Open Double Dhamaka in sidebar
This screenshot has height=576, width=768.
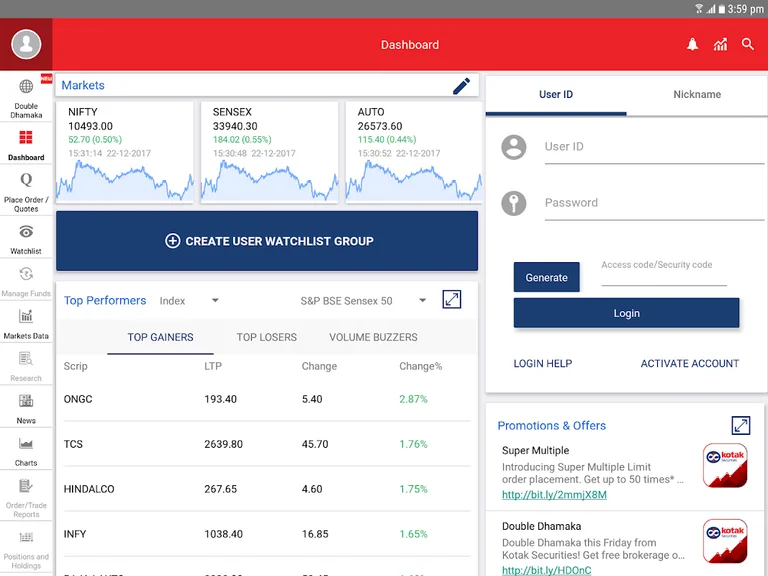point(26,98)
